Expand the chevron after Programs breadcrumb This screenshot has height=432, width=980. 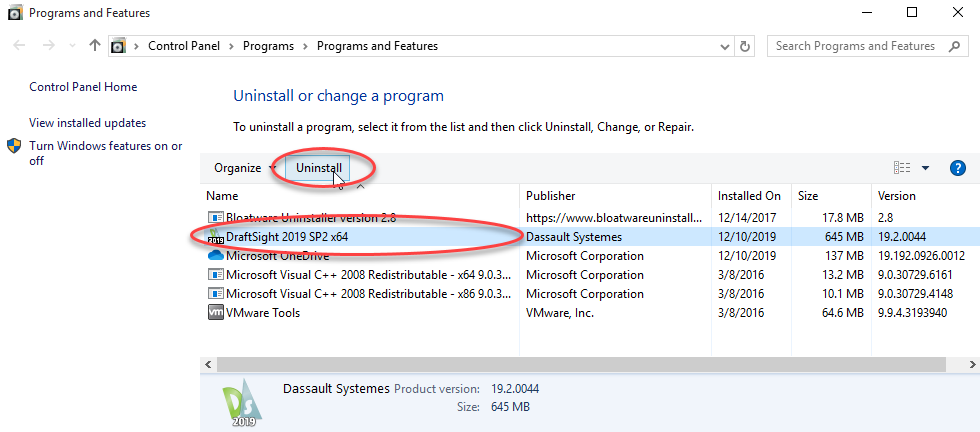tap(305, 46)
